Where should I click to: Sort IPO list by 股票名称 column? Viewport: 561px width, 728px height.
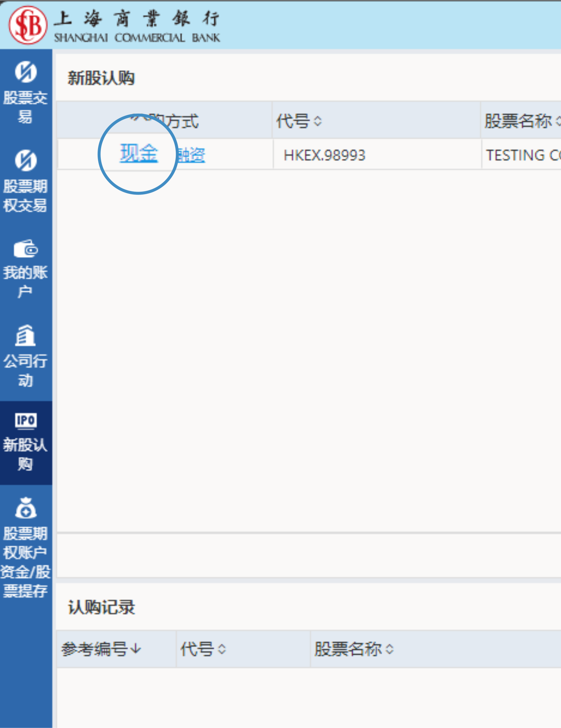pyautogui.click(x=523, y=121)
